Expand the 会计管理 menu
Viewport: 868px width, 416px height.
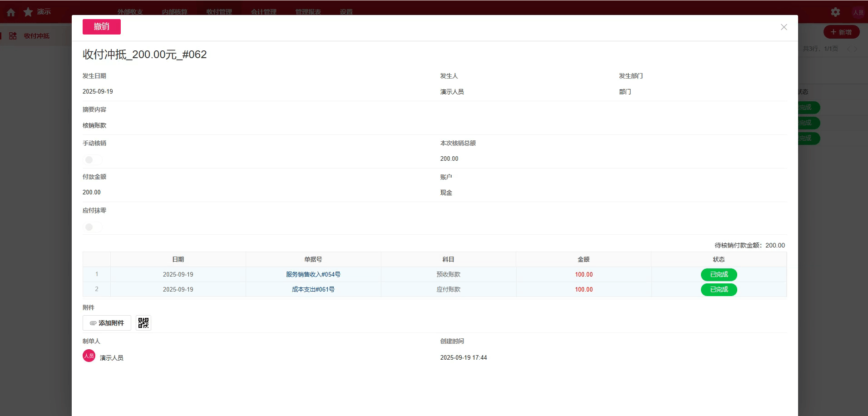click(263, 12)
